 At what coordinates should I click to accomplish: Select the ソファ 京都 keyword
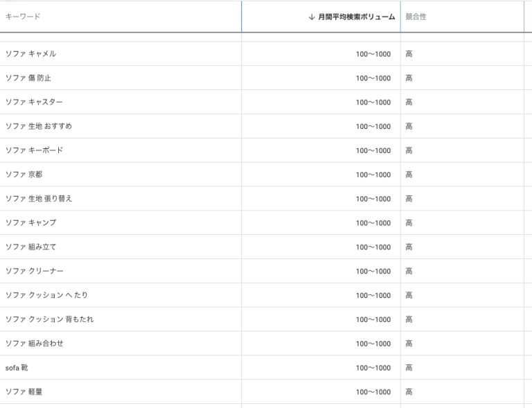[x=24, y=175]
